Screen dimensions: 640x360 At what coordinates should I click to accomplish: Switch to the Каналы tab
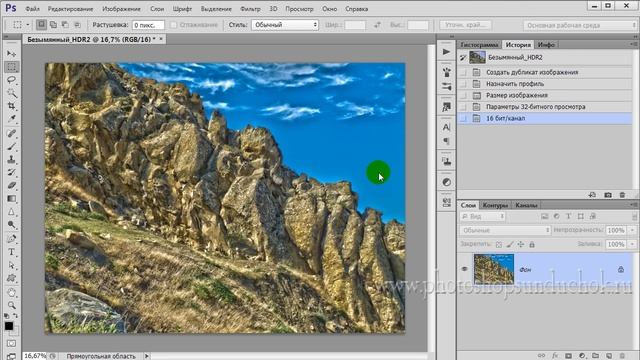pos(526,205)
